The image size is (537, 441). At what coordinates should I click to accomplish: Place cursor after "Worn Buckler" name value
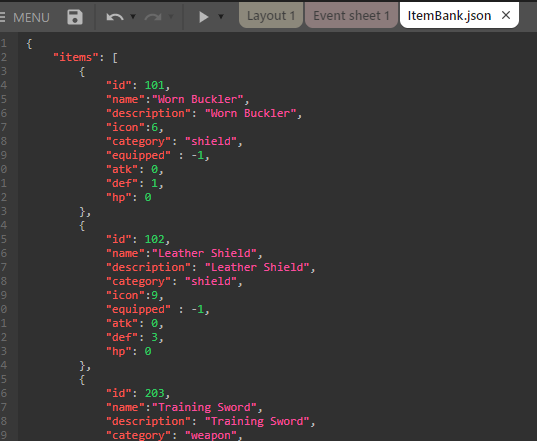tap(243, 99)
